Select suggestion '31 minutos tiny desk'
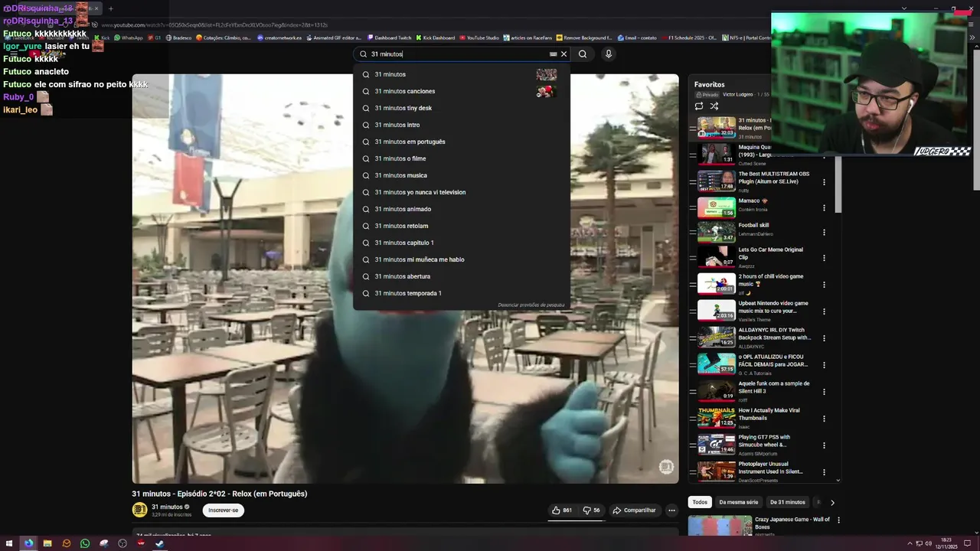 461,108
